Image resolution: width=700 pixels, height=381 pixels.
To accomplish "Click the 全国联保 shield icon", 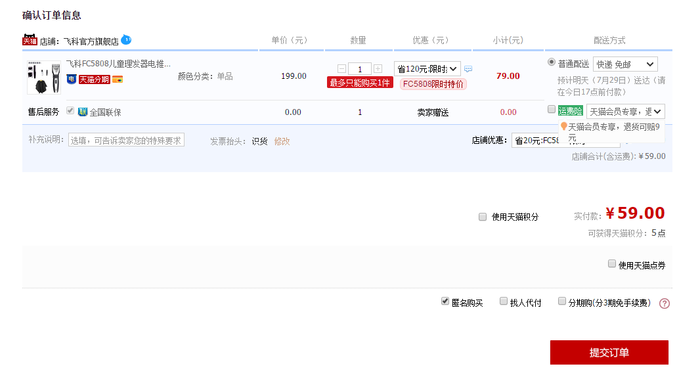I will click(83, 112).
